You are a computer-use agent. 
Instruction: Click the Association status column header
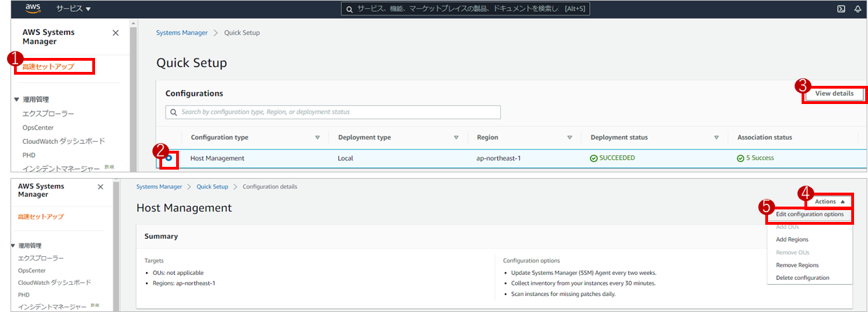[x=765, y=138]
